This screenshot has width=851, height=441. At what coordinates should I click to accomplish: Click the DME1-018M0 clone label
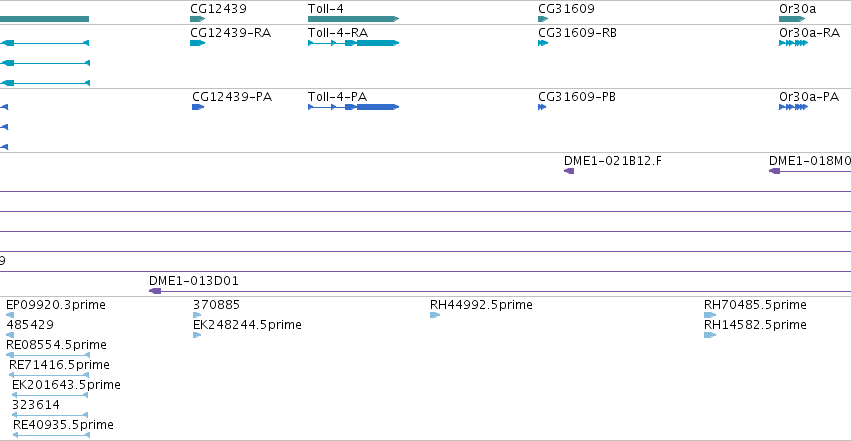(810, 161)
